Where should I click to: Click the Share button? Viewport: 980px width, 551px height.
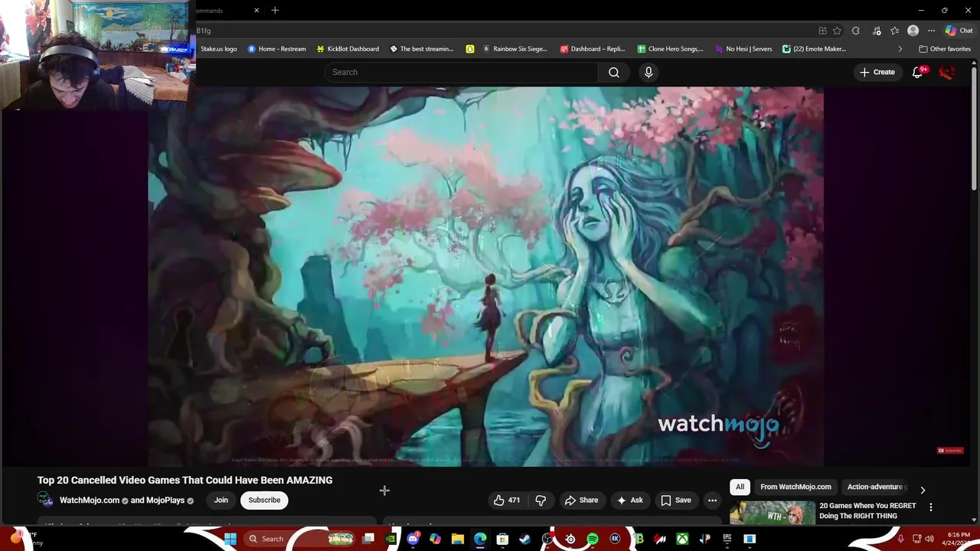pos(581,500)
